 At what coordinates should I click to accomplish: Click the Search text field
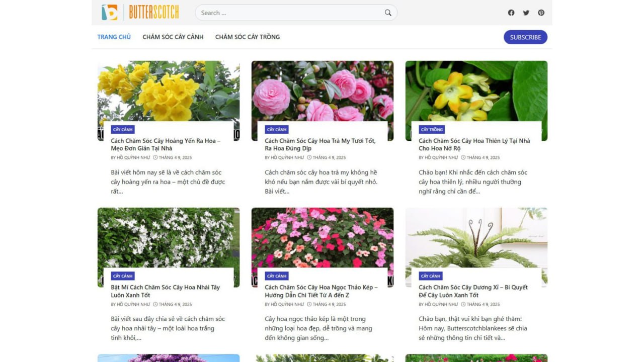point(289,13)
